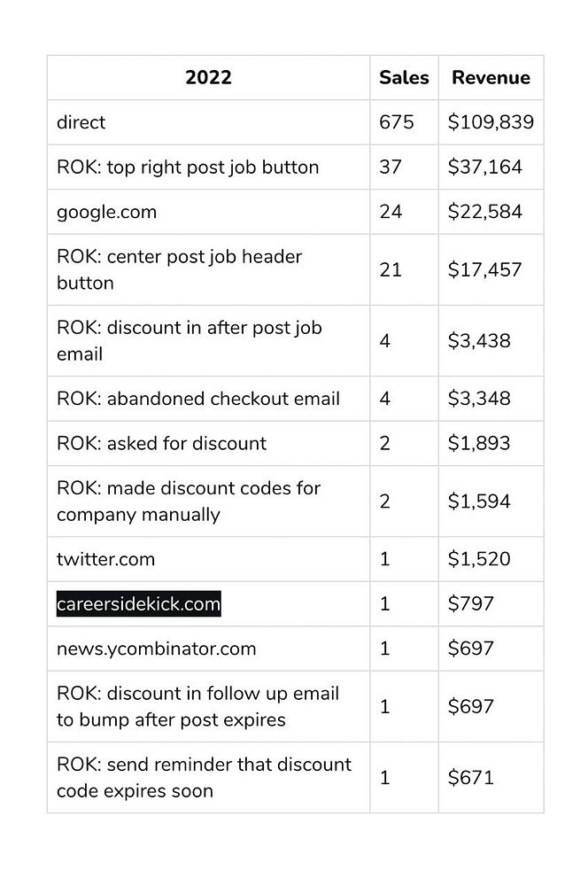Click the 2022 column header

coord(208,78)
